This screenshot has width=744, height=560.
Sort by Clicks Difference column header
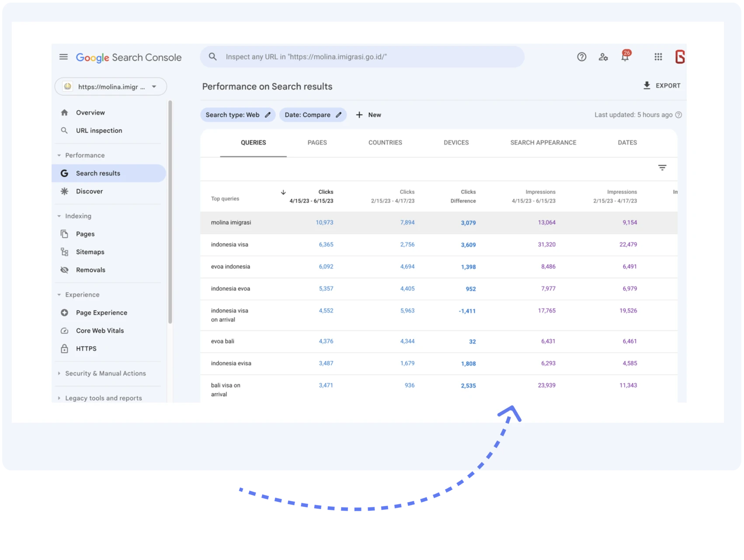[x=463, y=196]
